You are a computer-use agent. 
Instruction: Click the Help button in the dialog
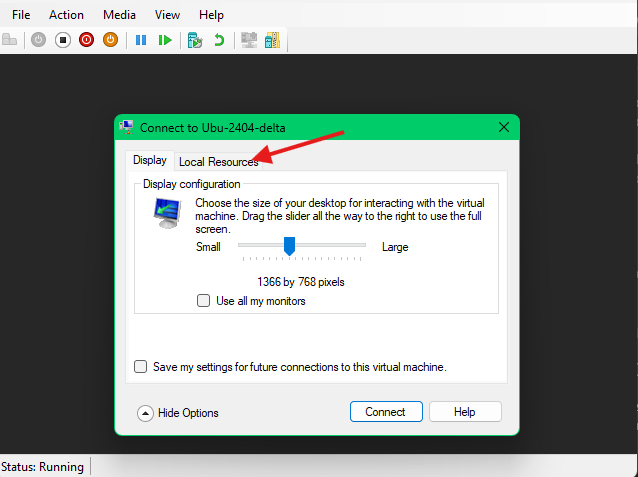pos(464,412)
